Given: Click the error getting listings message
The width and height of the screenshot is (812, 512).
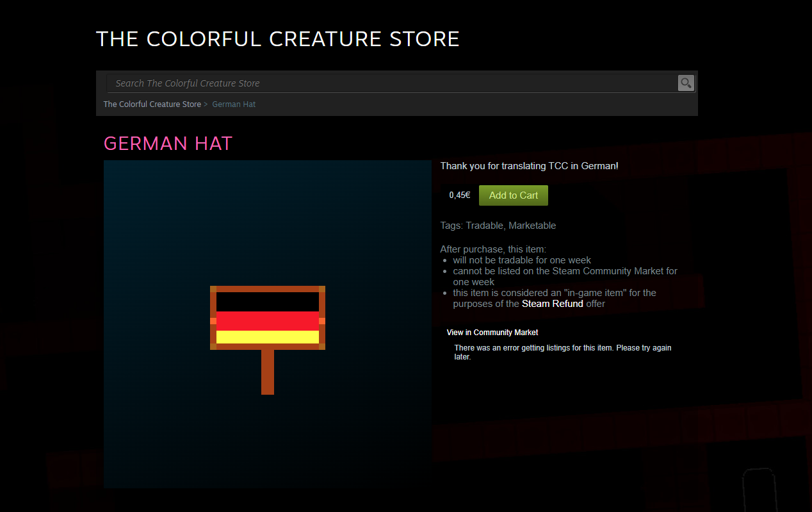Looking at the screenshot, I should click(x=563, y=352).
